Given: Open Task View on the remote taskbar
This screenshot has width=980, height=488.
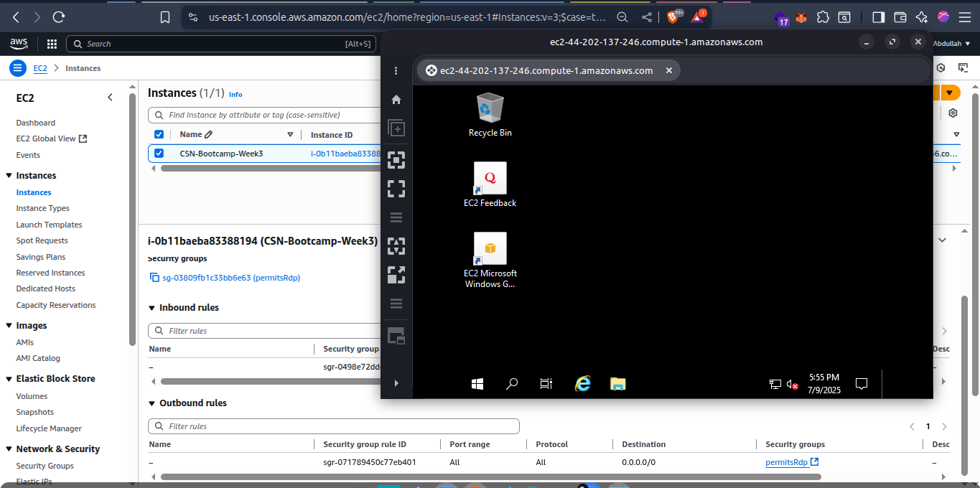Looking at the screenshot, I should tap(546, 384).
